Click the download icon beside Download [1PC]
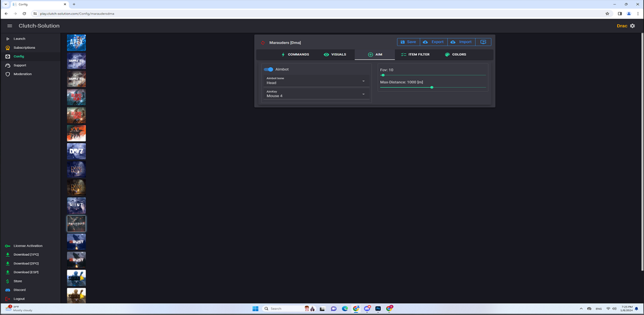Image resolution: width=644 pixels, height=315 pixels. pyautogui.click(x=8, y=255)
